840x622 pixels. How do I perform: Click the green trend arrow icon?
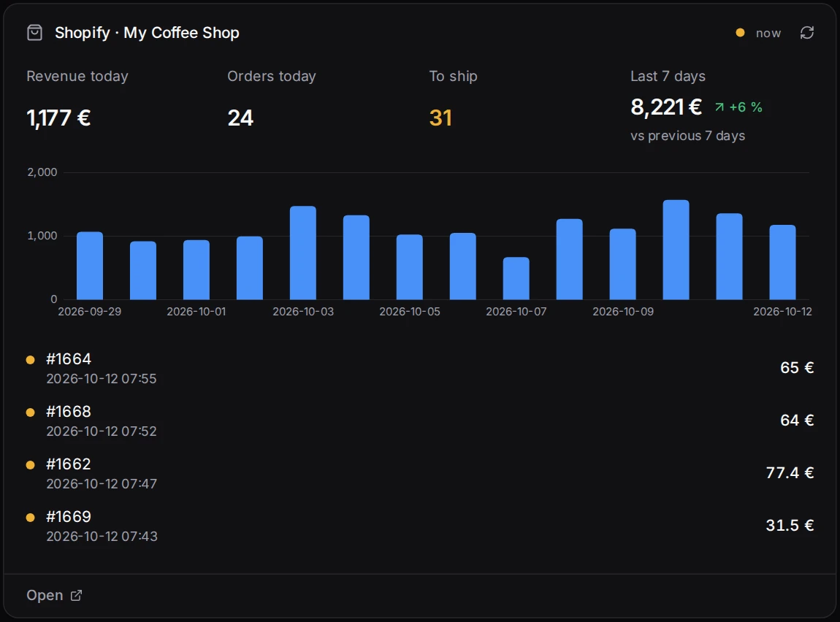(x=719, y=107)
